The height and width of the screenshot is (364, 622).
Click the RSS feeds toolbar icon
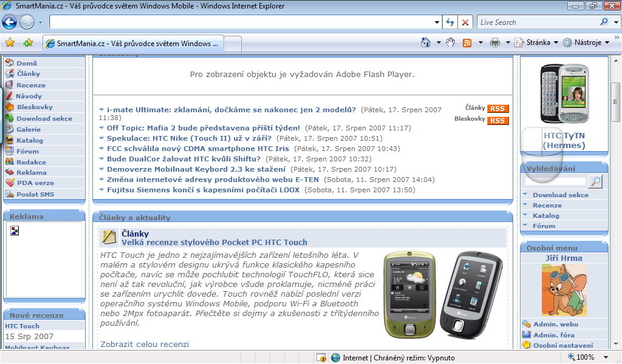(x=467, y=43)
